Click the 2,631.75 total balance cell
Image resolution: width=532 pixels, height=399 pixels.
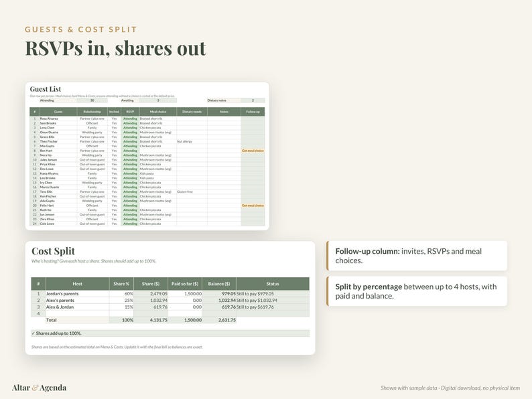click(219, 320)
